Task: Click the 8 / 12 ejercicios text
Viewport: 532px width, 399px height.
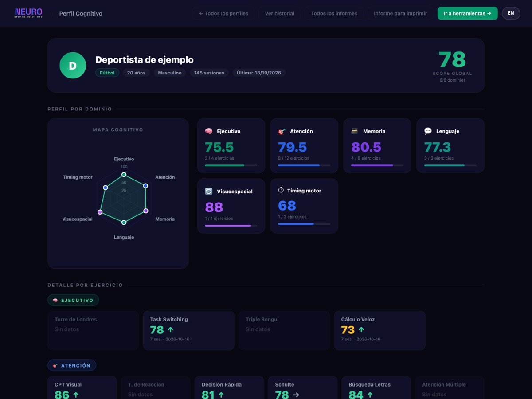Action: pyautogui.click(x=293, y=158)
